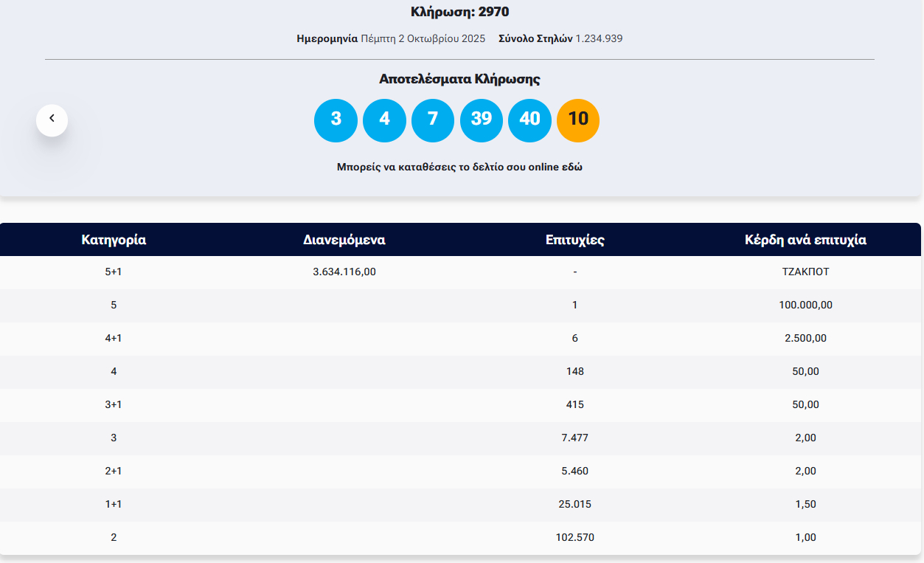
Task: Click the Επιτυχίες column header
Action: [575, 240]
